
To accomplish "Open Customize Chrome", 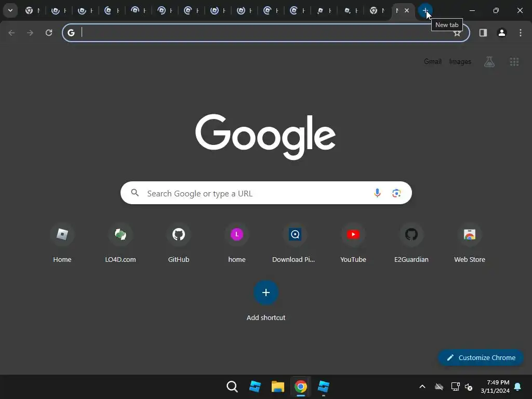I will 481,357.
